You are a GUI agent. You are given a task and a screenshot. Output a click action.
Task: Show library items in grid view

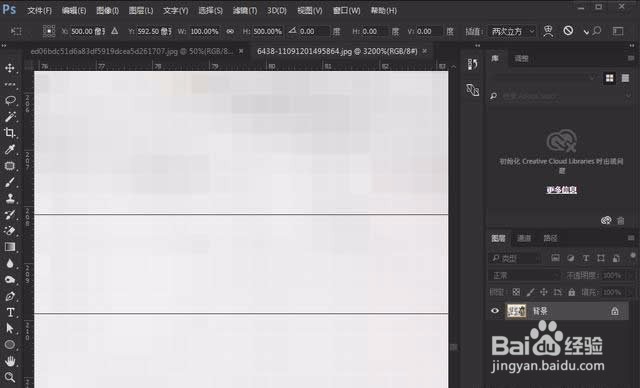coord(609,78)
